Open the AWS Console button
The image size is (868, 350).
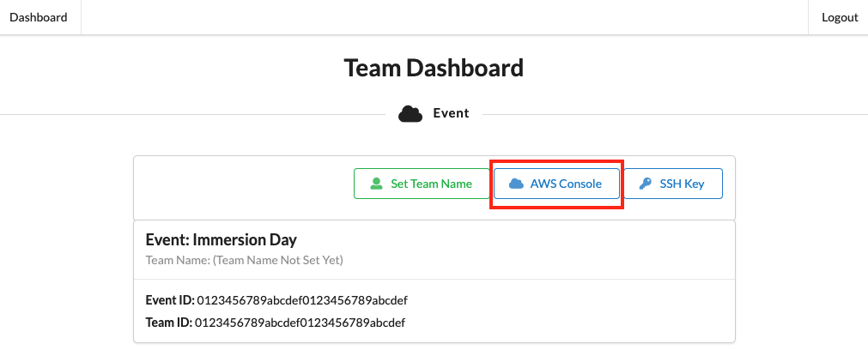(x=556, y=184)
